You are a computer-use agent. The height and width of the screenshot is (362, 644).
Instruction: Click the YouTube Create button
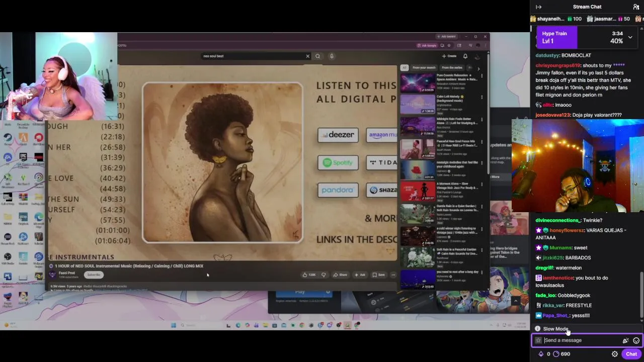[x=449, y=56]
